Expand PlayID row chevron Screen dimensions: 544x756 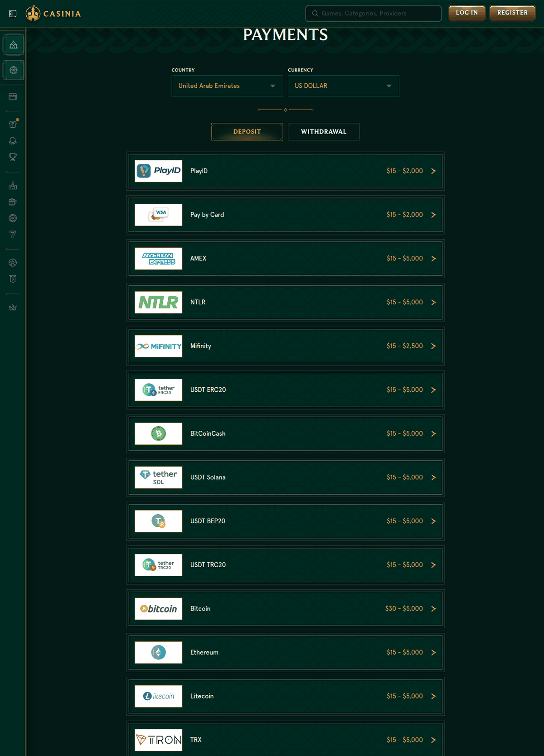click(x=433, y=171)
